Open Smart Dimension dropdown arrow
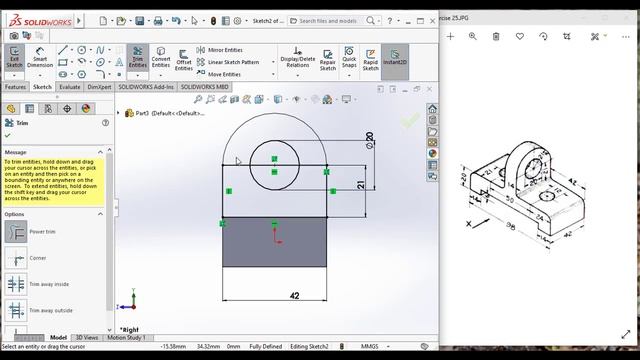Image resolution: width=640 pixels, height=360 pixels. (40, 76)
